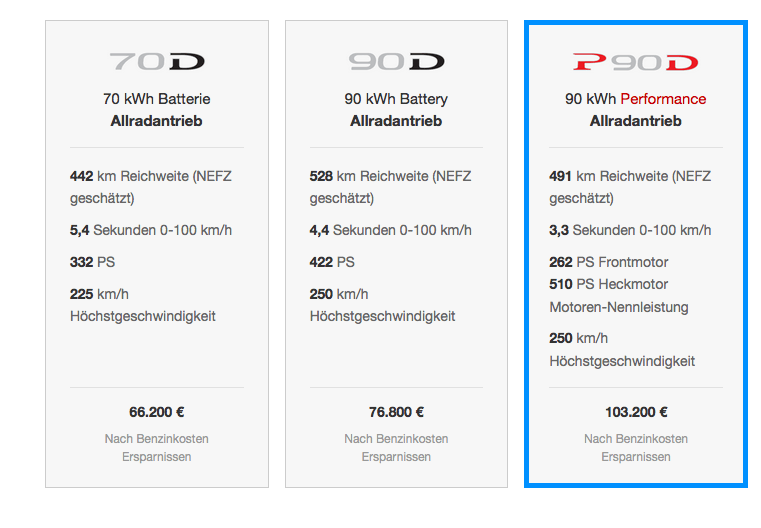Viewport: 761px width, 528px height.
Task: Open the savings link below 103.200 €
Action: (x=636, y=447)
